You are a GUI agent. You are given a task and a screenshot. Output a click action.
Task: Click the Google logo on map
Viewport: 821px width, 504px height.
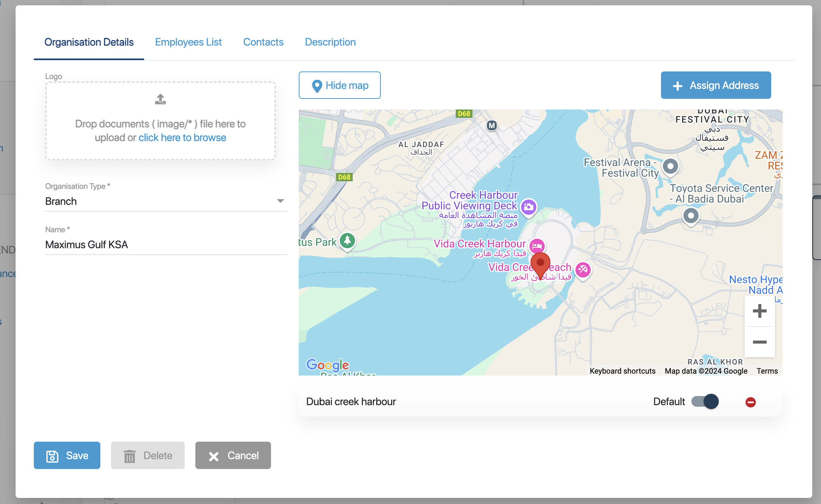[x=328, y=365]
